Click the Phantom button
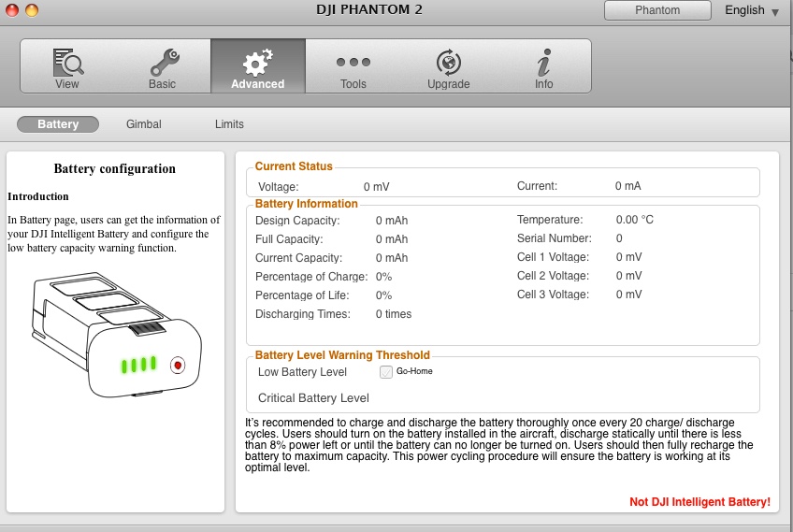The width and height of the screenshot is (793, 532). tap(657, 10)
